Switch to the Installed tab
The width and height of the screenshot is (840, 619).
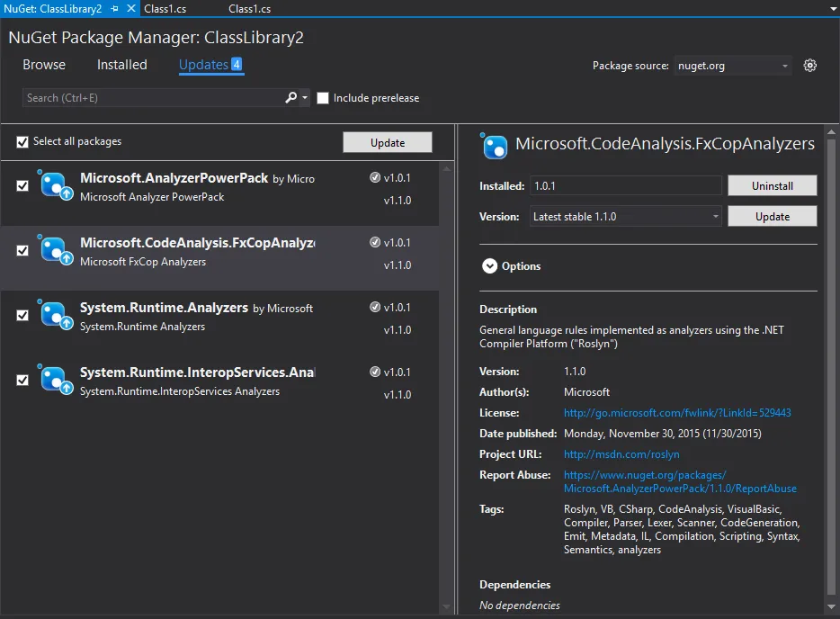click(x=121, y=65)
